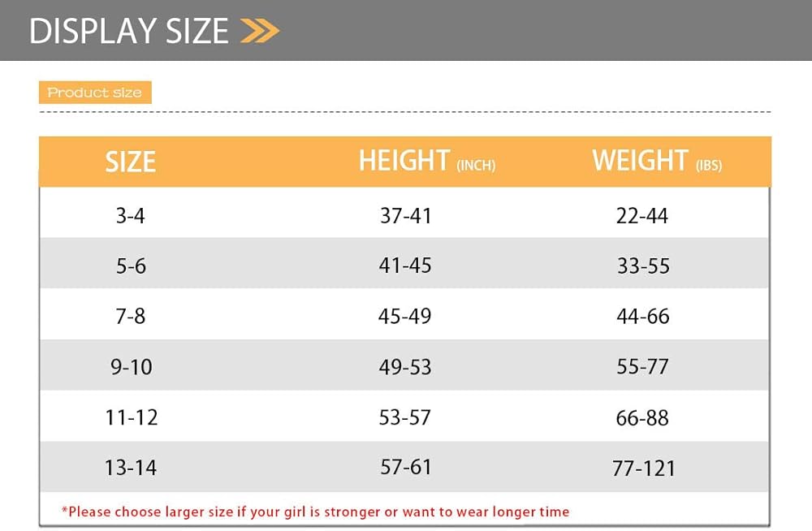The image size is (812, 531).
Task: Select the orange Product size label
Action: tap(95, 93)
